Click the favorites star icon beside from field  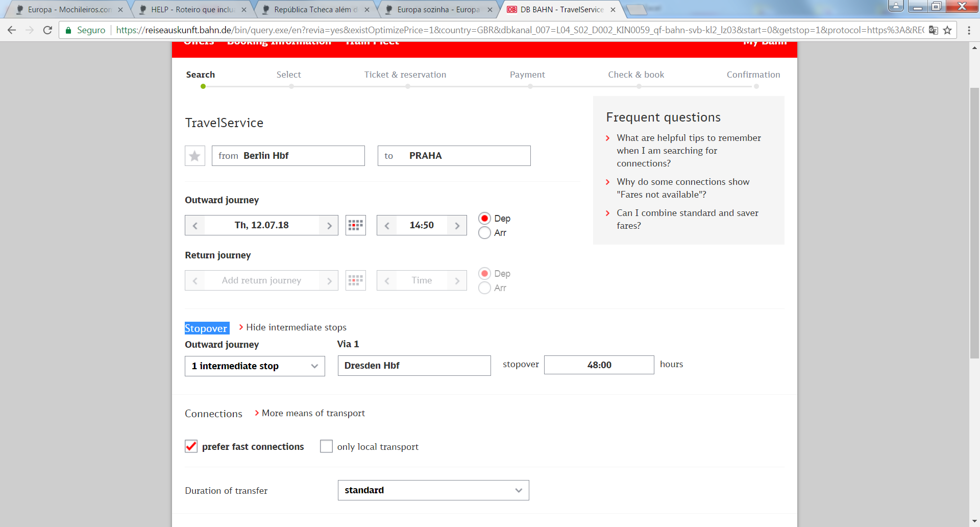click(194, 156)
